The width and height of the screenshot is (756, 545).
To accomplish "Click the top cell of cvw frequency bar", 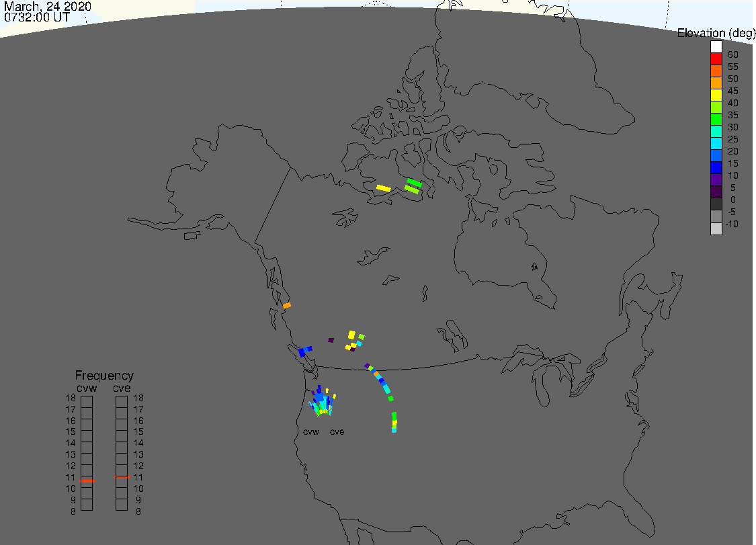I will click(87, 402).
